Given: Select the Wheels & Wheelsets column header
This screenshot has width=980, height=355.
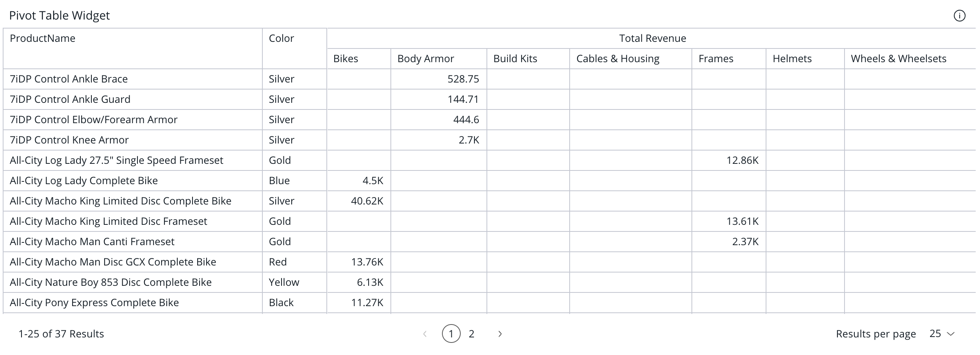Looking at the screenshot, I should pyautogui.click(x=898, y=59).
